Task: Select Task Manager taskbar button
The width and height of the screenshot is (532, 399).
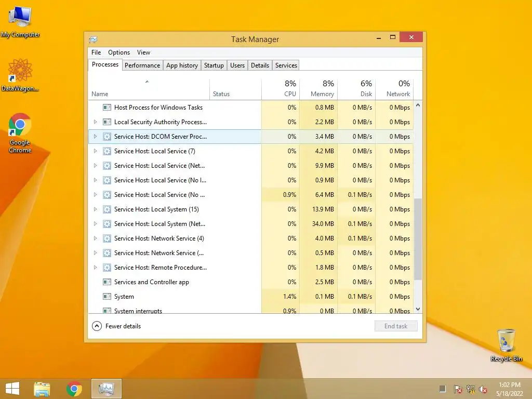Action: coord(107,389)
